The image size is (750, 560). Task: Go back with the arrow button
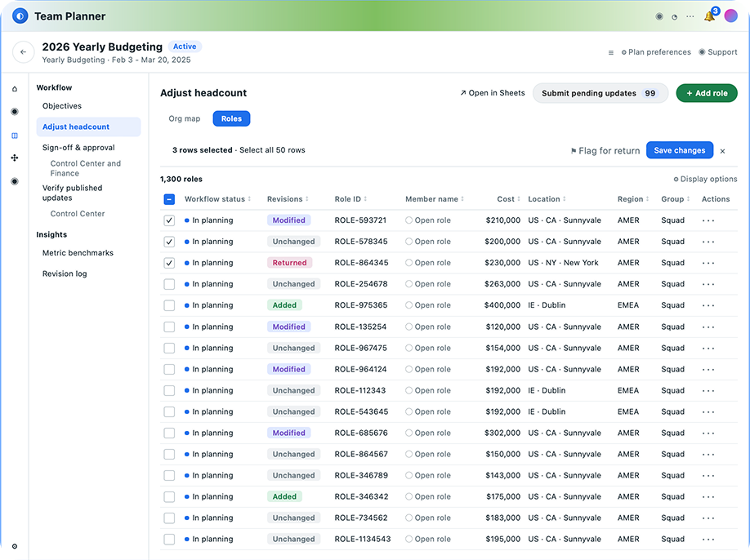[x=24, y=52]
